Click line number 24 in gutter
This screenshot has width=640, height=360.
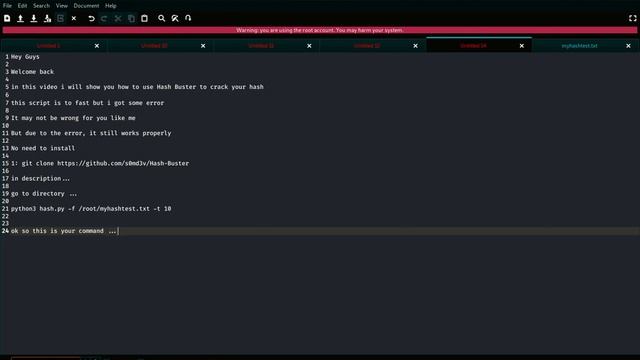click(x=5, y=231)
